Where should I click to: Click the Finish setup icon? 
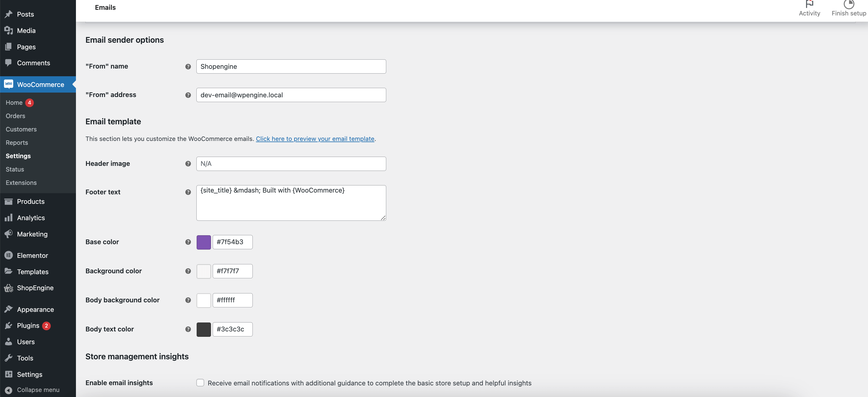pyautogui.click(x=849, y=4)
